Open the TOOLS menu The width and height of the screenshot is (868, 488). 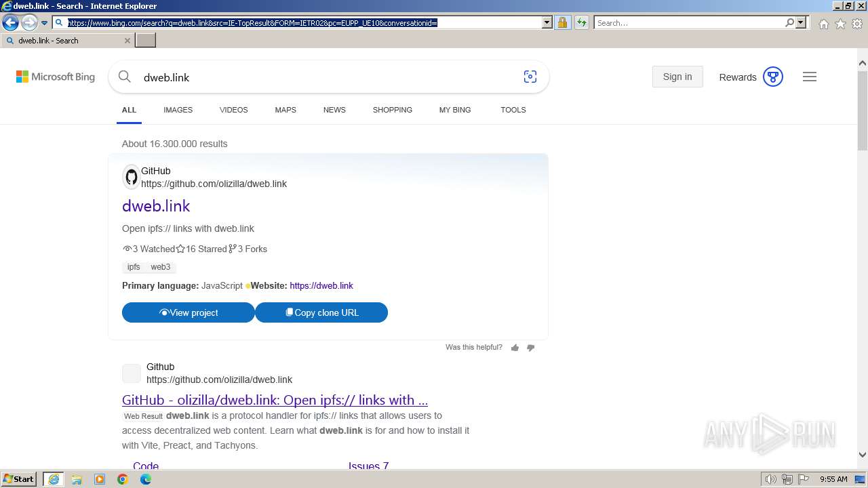coord(513,110)
